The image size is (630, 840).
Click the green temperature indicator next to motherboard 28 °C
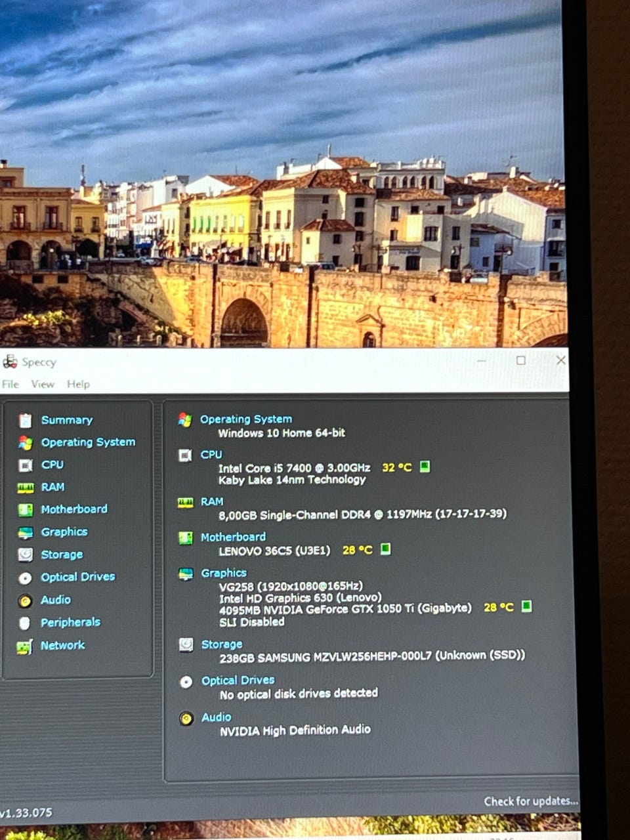point(386,549)
